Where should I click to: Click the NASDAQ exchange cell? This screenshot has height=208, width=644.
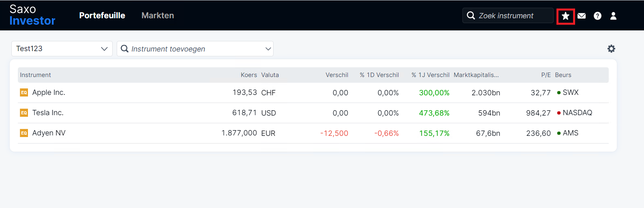(577, 113)
